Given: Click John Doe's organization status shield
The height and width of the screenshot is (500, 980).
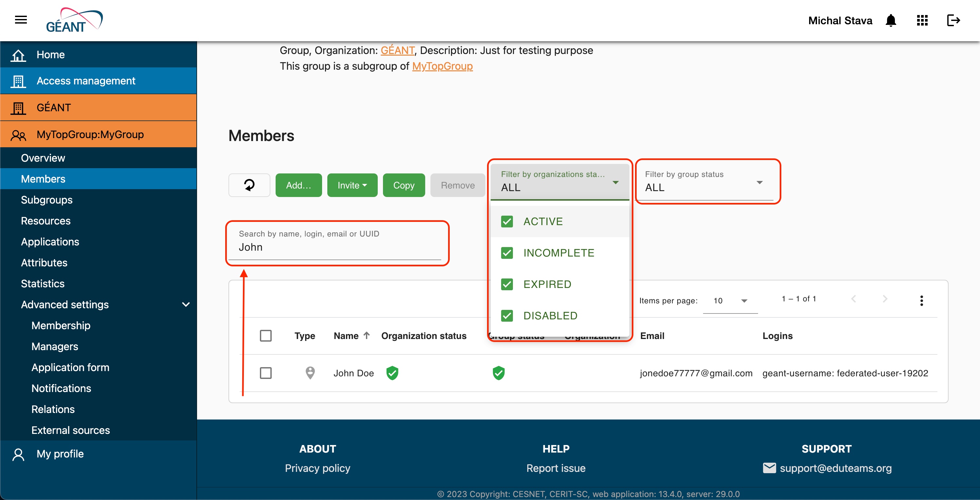Looking at the screenshot, I should 392,373.
